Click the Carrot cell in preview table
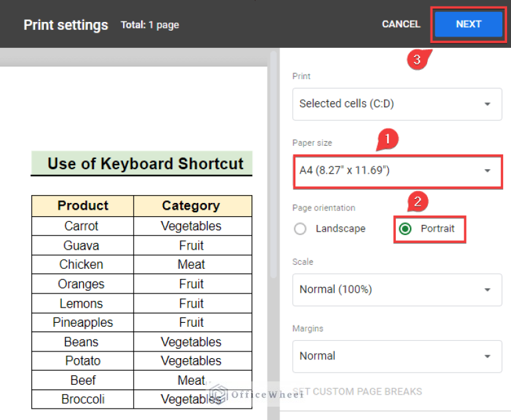This screenshot has width=511, height=420. (82, 226)
